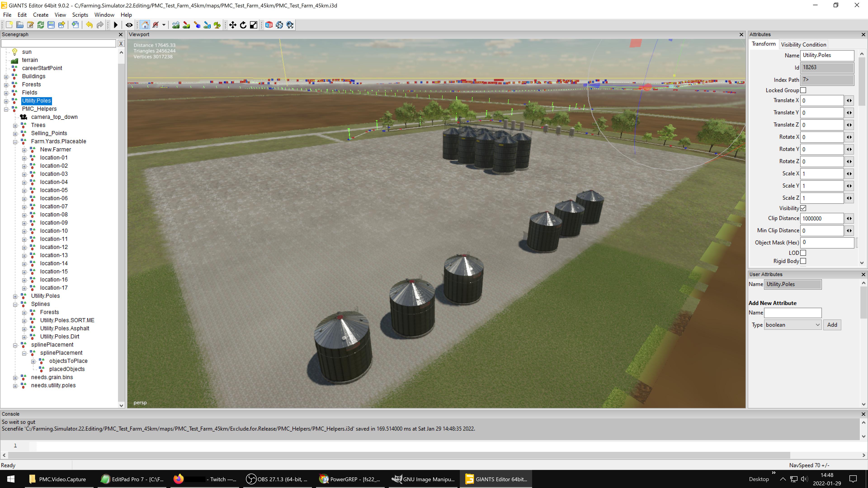The width and height of the screenshot is (868, 488).
Task: Click the foliage paint plant icon
Action: click(x=217, y=25)
